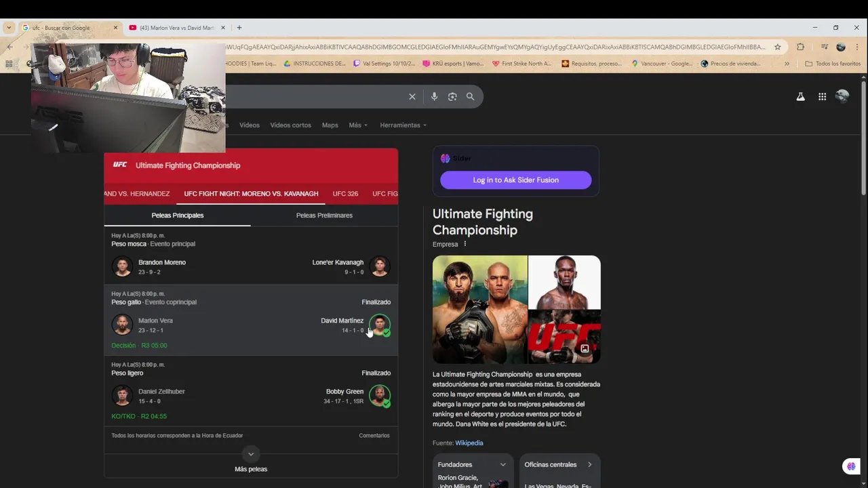Open the Maps search filter
868x488 pixels.
tap(330, 125)
